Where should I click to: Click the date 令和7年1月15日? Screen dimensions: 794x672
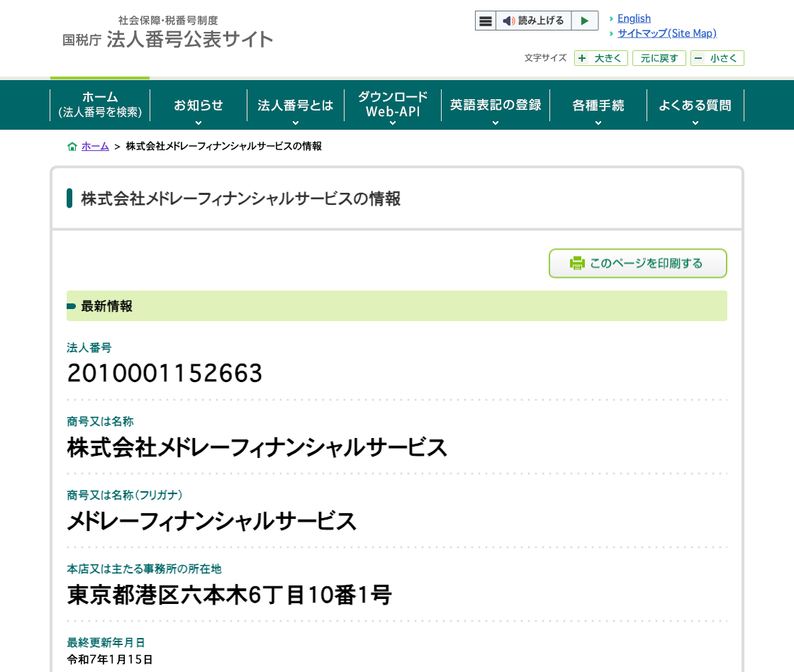[110, 659]
